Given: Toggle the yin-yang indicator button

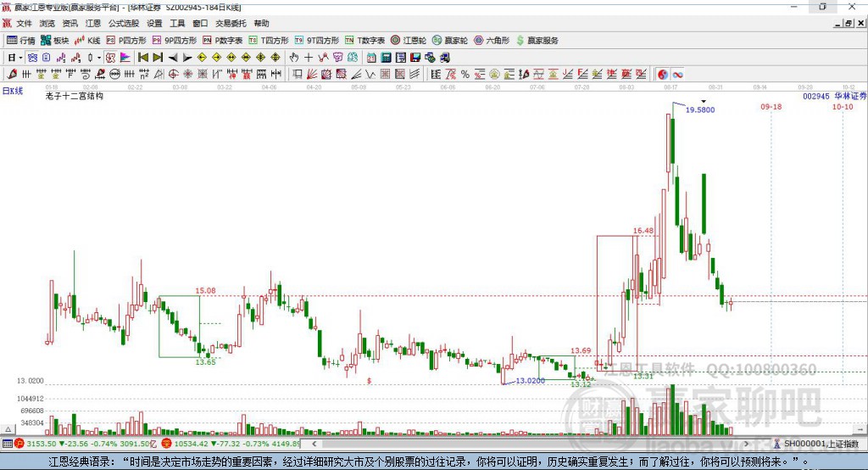Looking at the screenshot, I should tap(663, 75).
